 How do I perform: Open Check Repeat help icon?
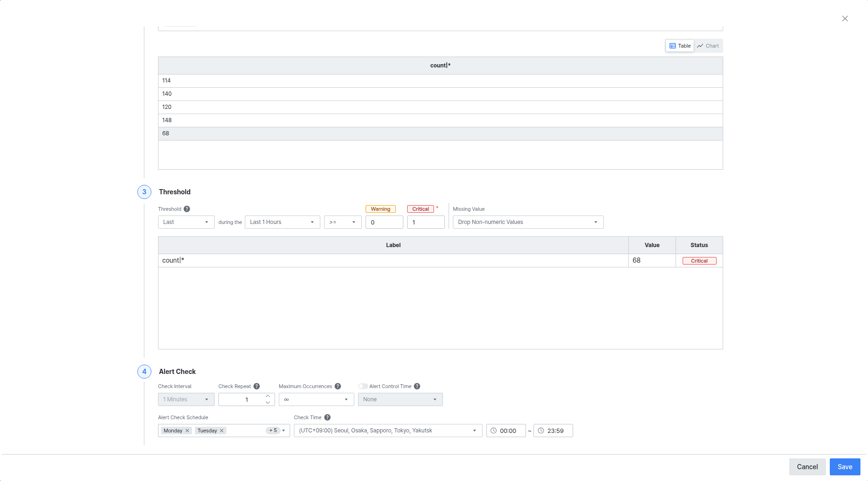click(x=257, y=386)
